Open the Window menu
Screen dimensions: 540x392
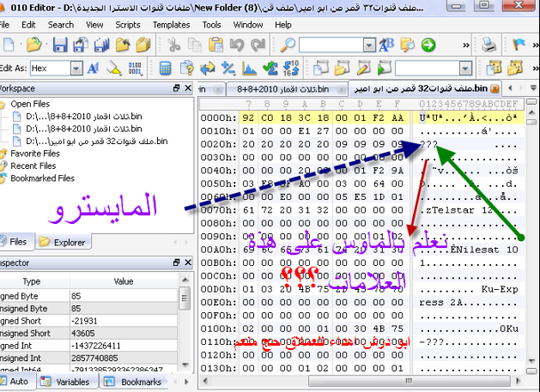[248, 25]
